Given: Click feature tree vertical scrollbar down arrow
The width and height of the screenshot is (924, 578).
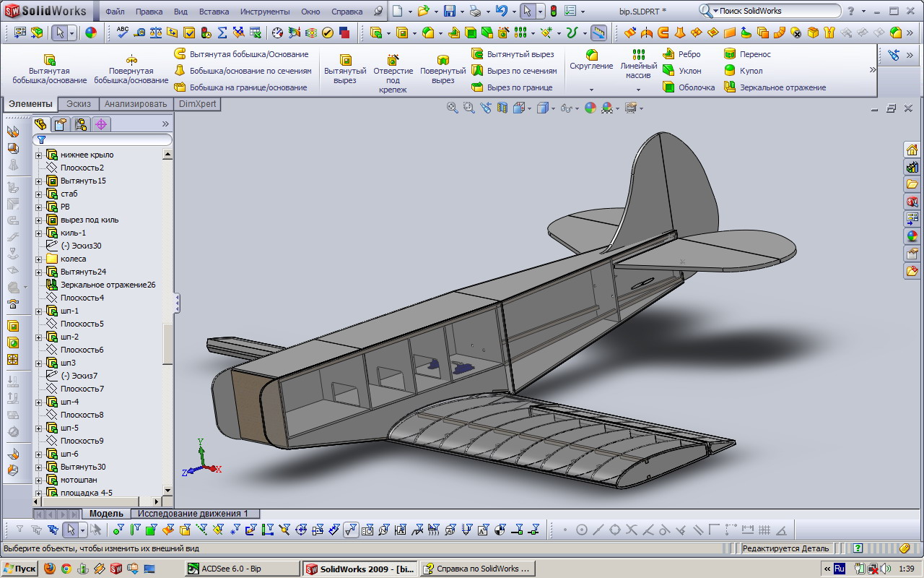Looking at the screenshot, I should coord(167,491).
